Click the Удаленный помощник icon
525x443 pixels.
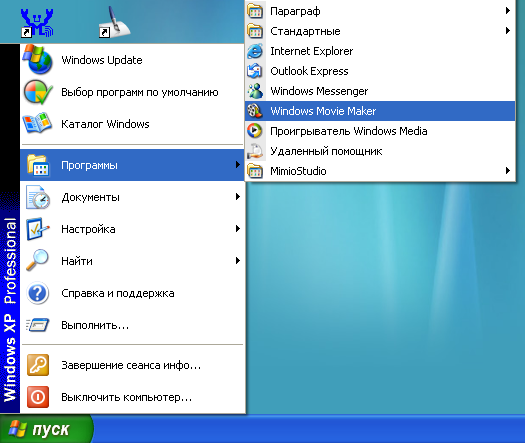[x=255, y=151]
